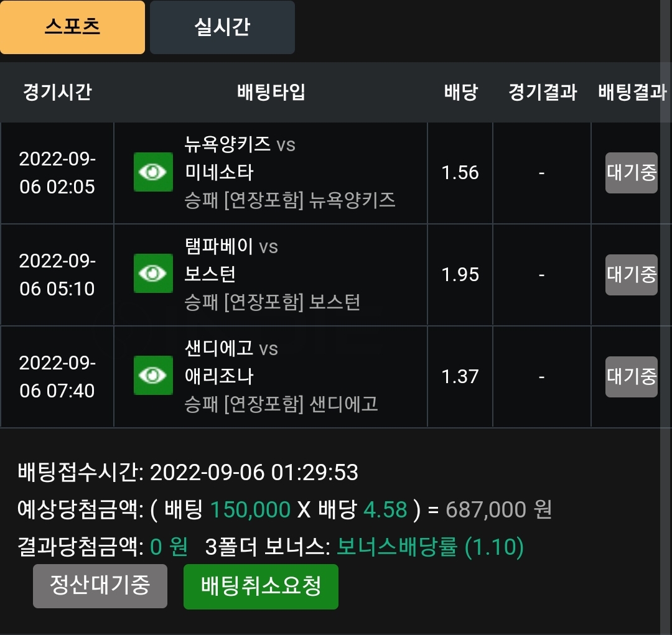Click the 배팅타입 column header
The height and width of the screenshot is (635, 672).
pyautogui.click(x=271, y=92)
